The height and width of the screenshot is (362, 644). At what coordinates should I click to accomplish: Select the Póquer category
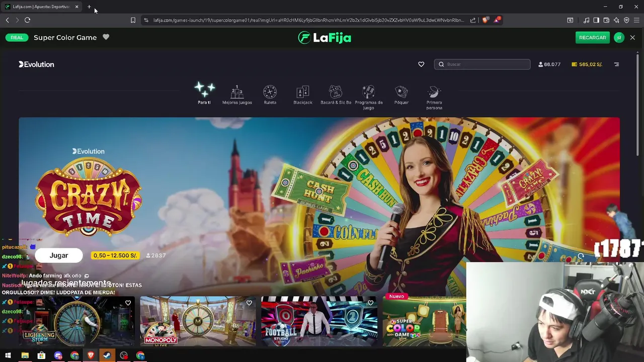coord(401,95)
